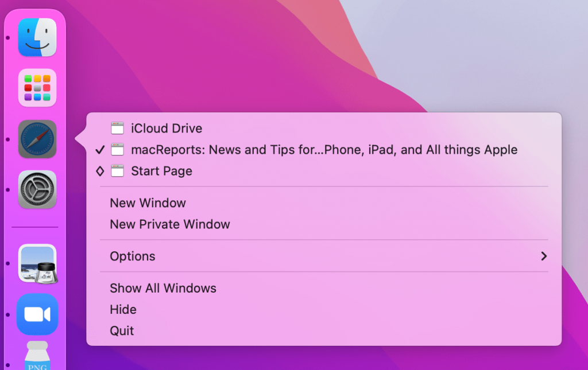Click window icon beside iCloud Drive
588x370 pixels.
(117, 128)
